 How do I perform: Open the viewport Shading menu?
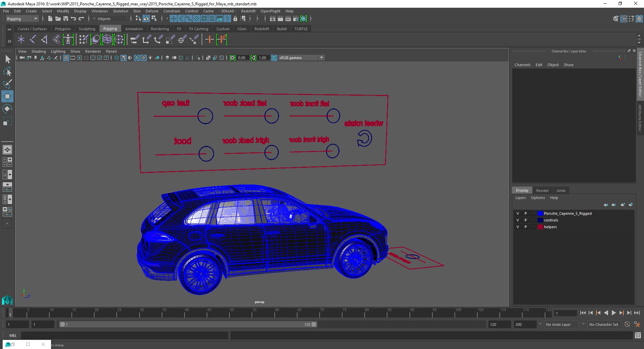click(x=39, y=51)
